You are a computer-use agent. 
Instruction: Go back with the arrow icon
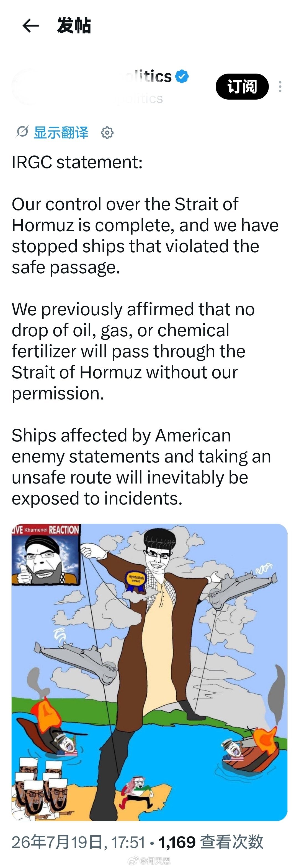coord(30,26)
